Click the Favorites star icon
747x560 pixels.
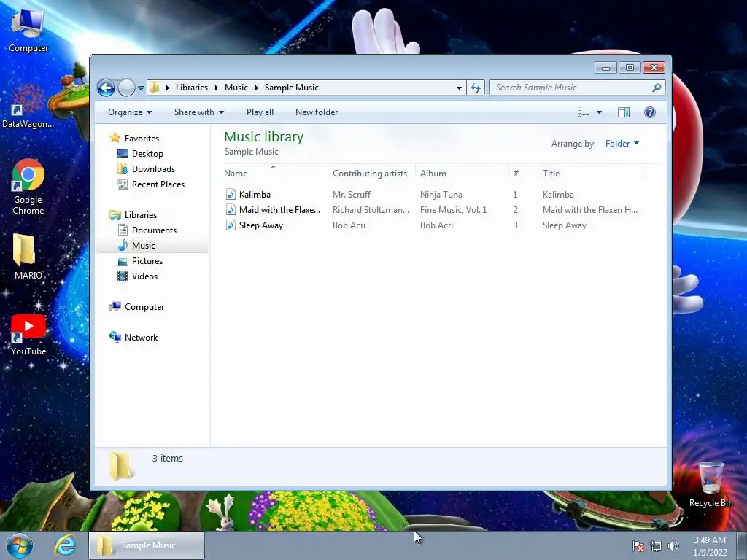pos(115,138)
